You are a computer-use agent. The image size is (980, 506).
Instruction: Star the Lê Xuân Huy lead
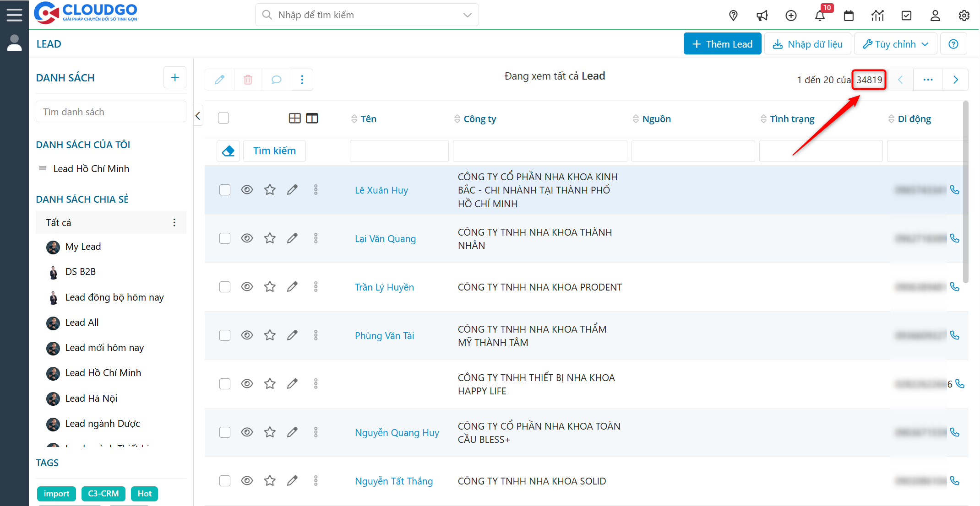(x=270, y=190)
